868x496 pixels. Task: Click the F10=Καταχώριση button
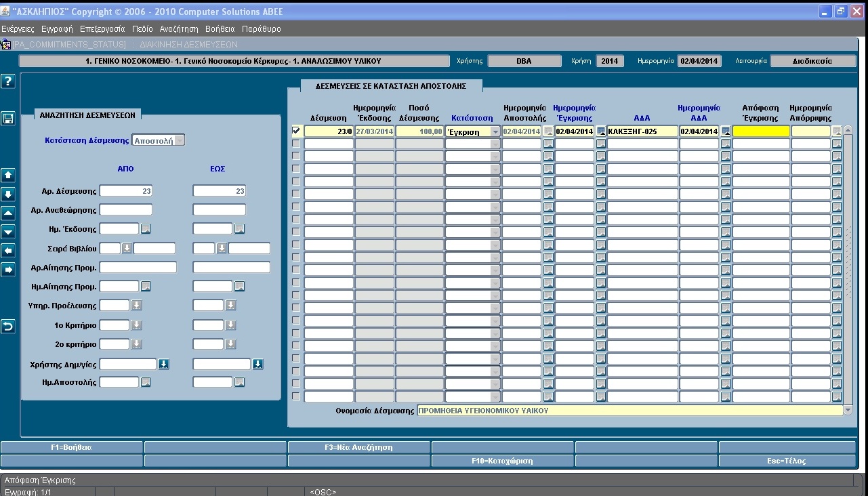click(x=502, y=461)
